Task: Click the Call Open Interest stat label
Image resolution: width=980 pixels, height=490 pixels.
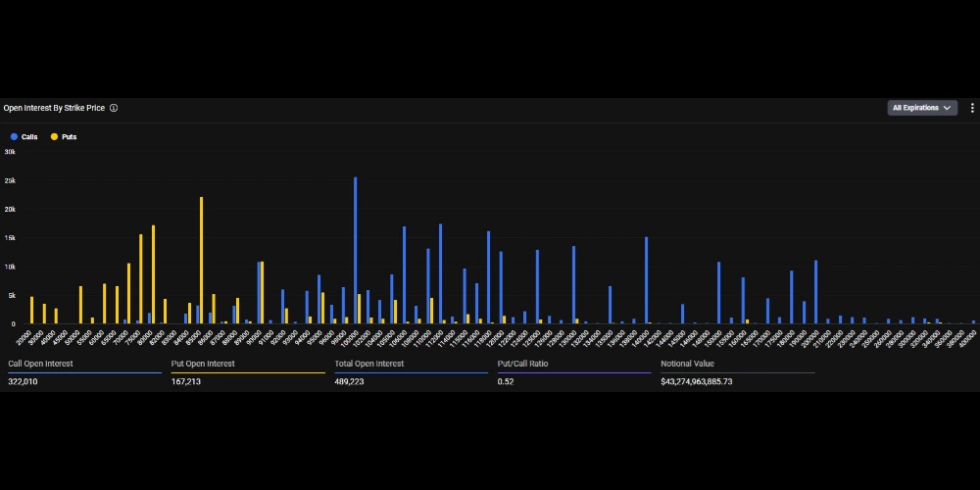Action: coord(40,364)
